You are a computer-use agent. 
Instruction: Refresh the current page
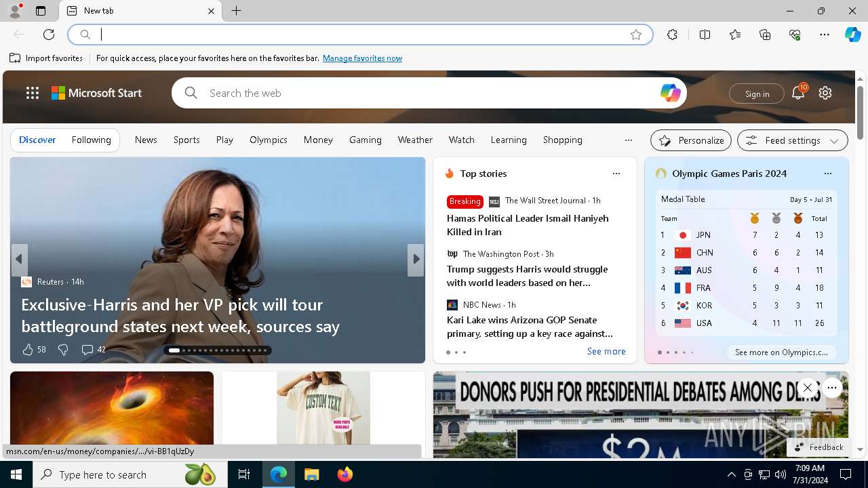(x=49, y=35)
